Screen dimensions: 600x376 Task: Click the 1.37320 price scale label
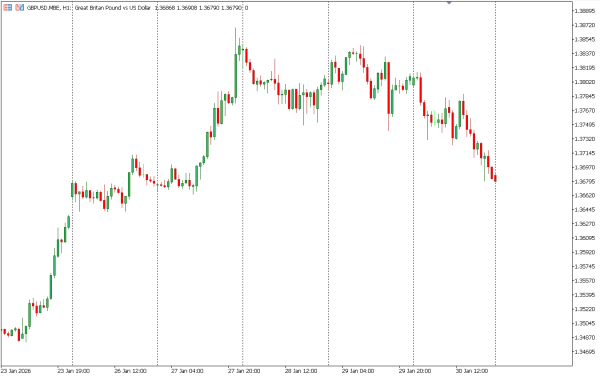(585, 139)
